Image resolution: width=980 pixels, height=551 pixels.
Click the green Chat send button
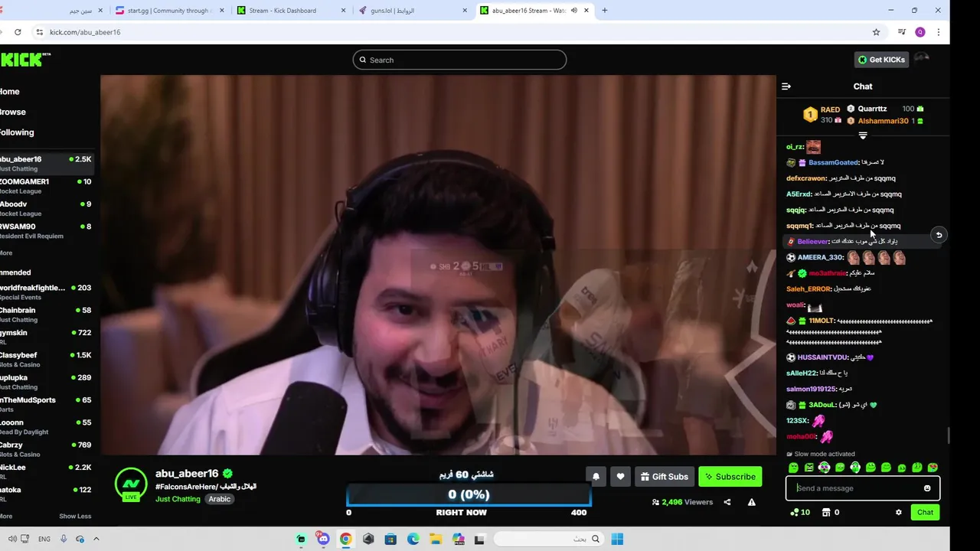point(925,512)
